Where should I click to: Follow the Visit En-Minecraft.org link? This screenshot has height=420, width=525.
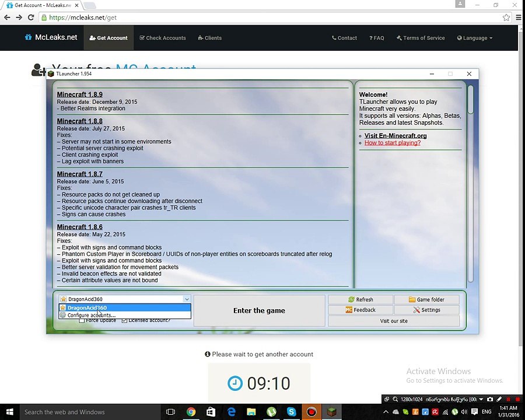click(x=395, y=136)
